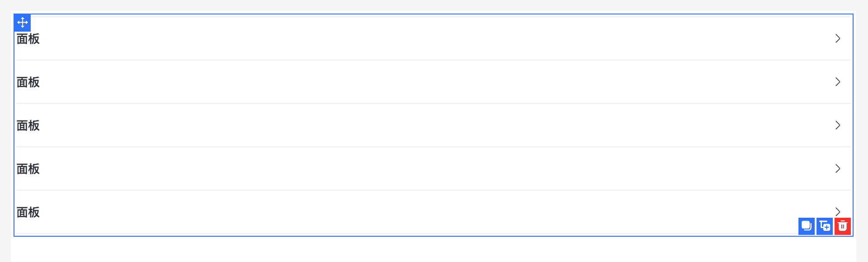This screenshot has width=868, height=262.
Task: Click the copy component icon
Action: [806, 226]
